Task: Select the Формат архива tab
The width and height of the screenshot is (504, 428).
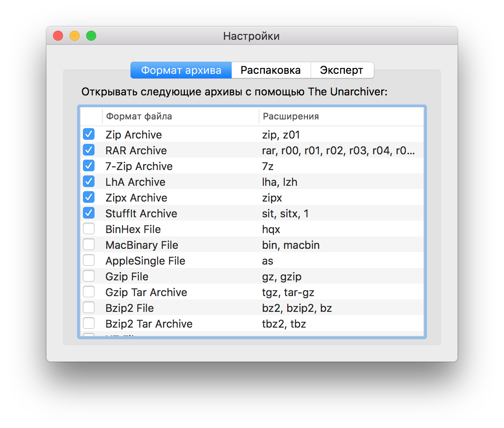Action: point(181,70)
